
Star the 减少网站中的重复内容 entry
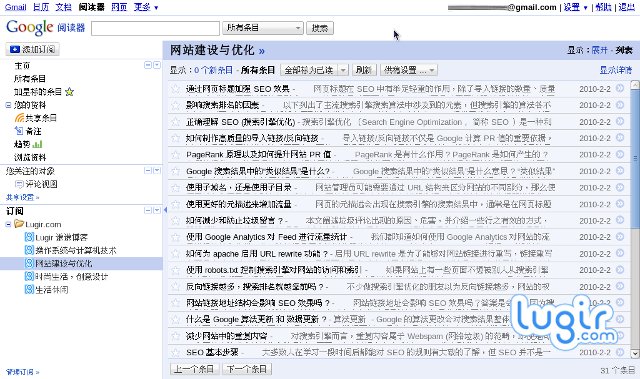point(176,336)
